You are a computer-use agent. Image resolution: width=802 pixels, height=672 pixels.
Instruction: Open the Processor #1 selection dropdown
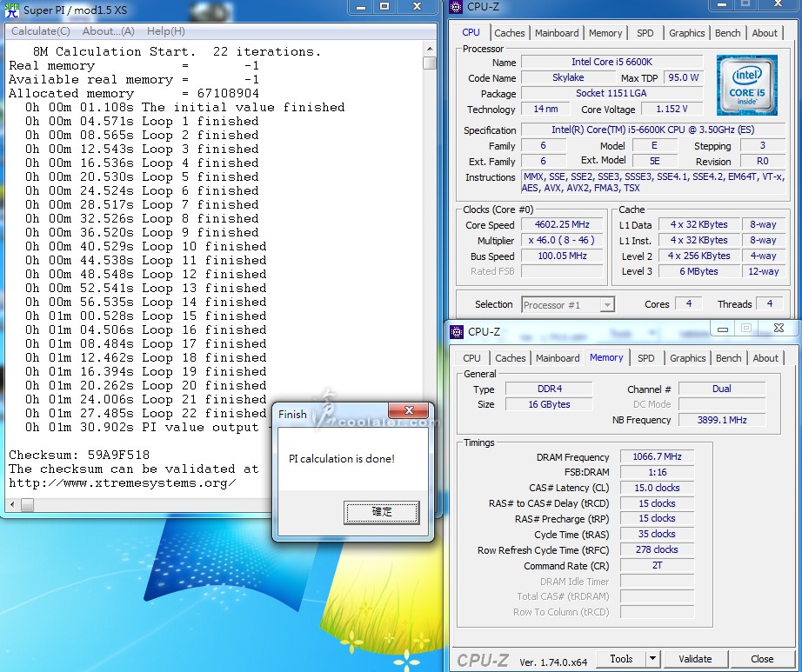point(568,305)
